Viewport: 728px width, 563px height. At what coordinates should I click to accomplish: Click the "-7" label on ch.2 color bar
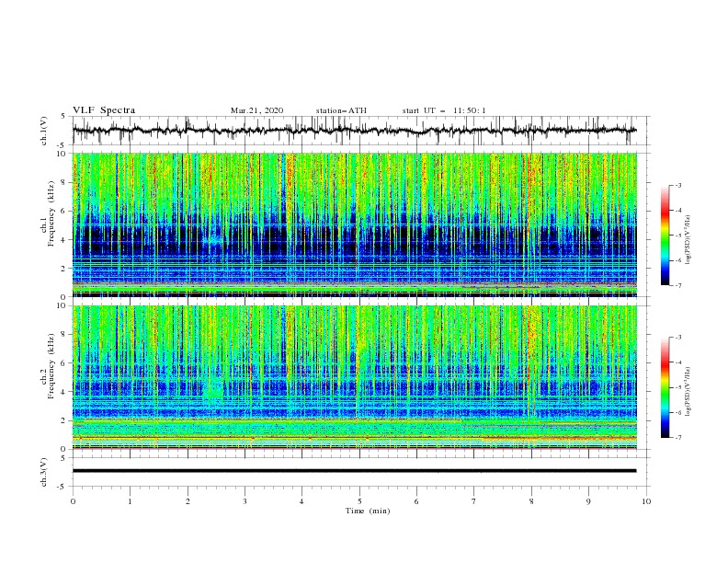click(x=678, y=438)
